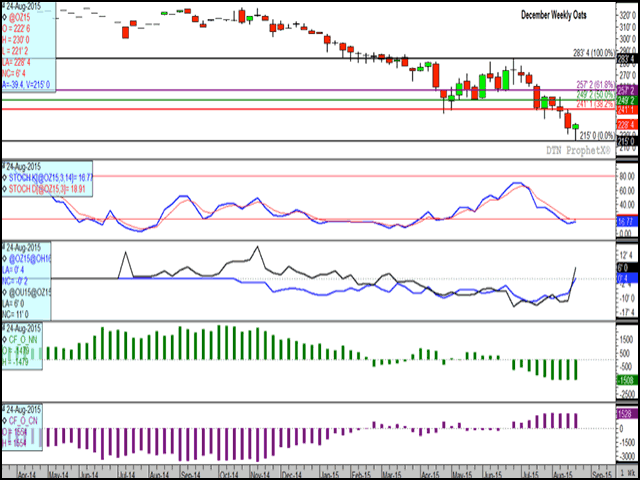Select the STOCH K[@OZ15,3,14]= 16.77 legend entry
Screen dimensions: 640x480
49,178
